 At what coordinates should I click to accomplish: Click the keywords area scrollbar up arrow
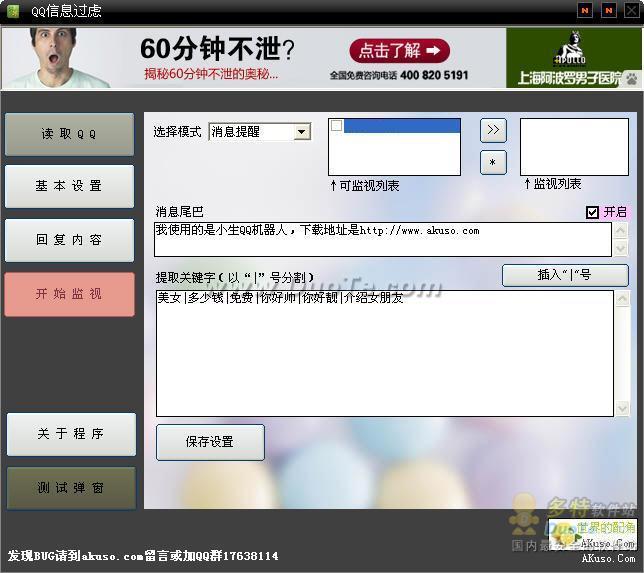(x=622, y=299)
